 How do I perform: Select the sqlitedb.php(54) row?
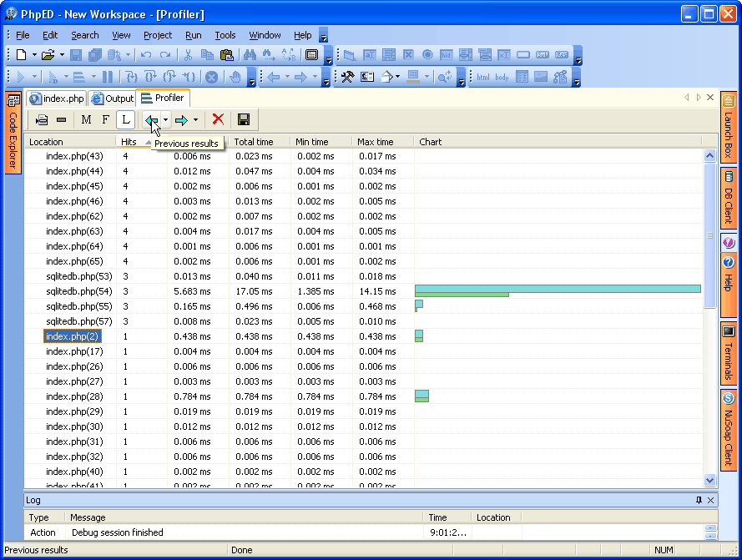78,291
